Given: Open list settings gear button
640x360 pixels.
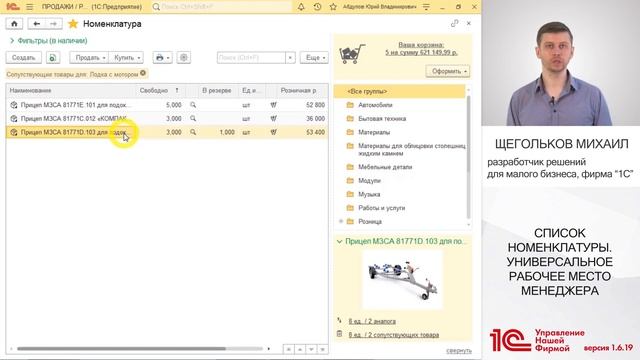Looking at the screenshot, I should click(x=184, y=58).
